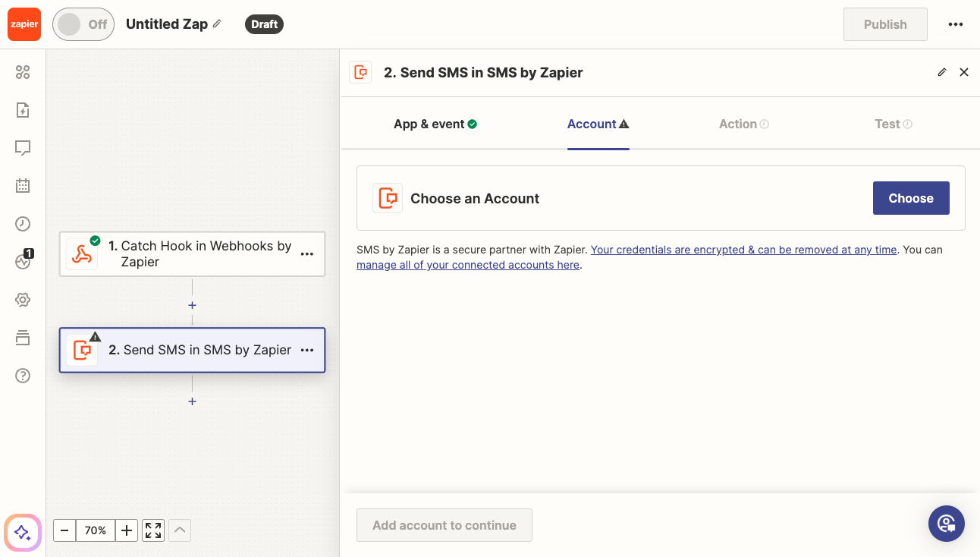Open the support chat bubble button
980x557 pixels.
coord(947,523)
